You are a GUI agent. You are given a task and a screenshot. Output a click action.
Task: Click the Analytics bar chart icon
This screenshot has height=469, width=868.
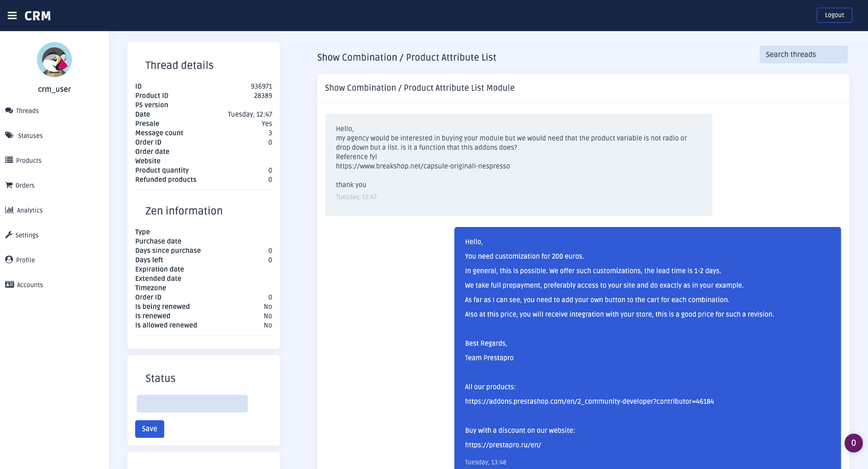[x=9, y=210]
